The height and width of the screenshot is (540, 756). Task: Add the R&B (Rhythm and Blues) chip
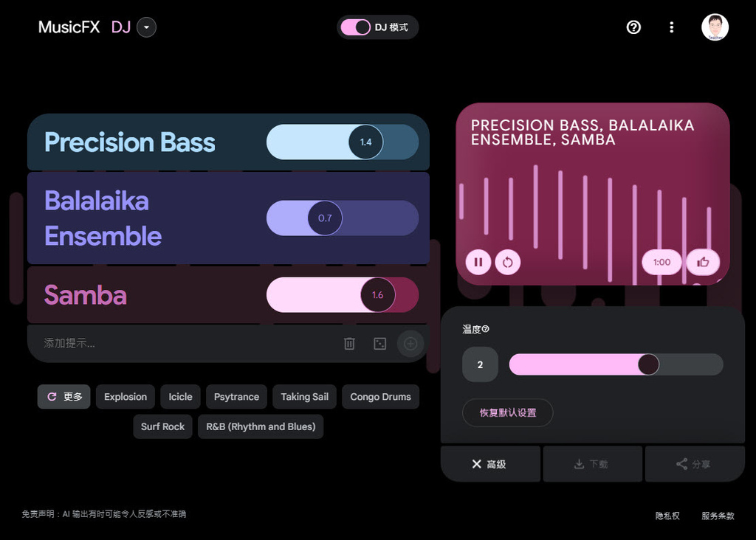[261, 427]
